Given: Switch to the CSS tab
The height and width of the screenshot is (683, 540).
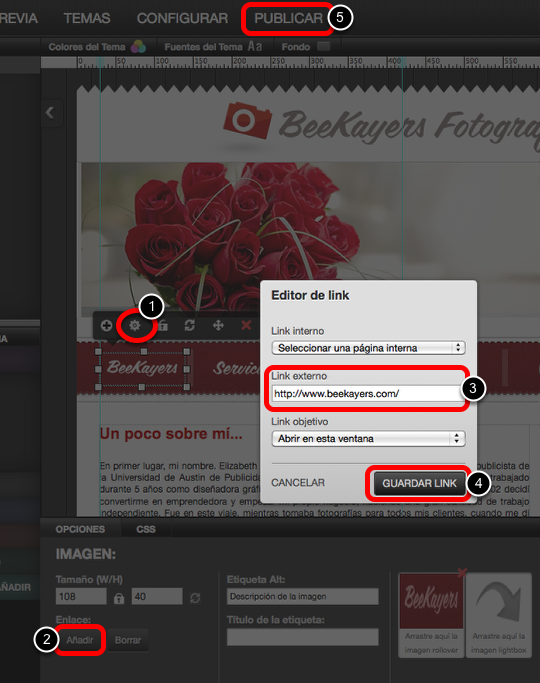Looking at the screenshot, I should [146, 529].
